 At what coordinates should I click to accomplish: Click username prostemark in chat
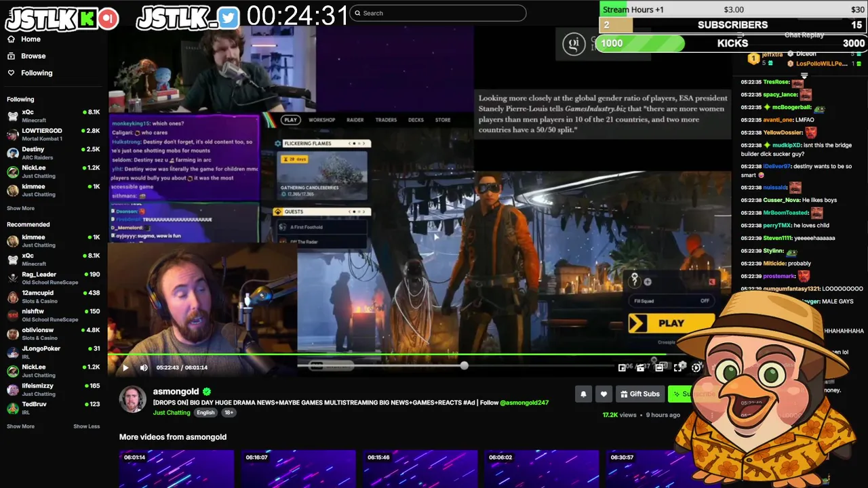780,276
